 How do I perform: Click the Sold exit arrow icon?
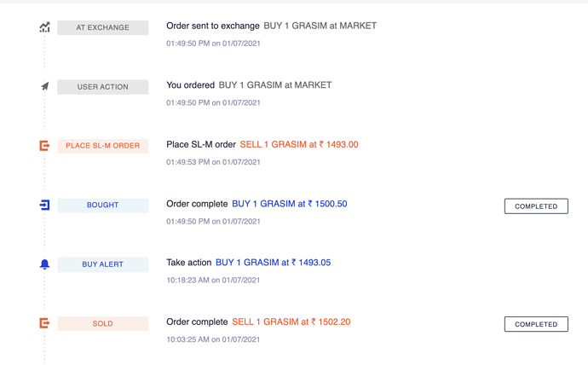44,323
